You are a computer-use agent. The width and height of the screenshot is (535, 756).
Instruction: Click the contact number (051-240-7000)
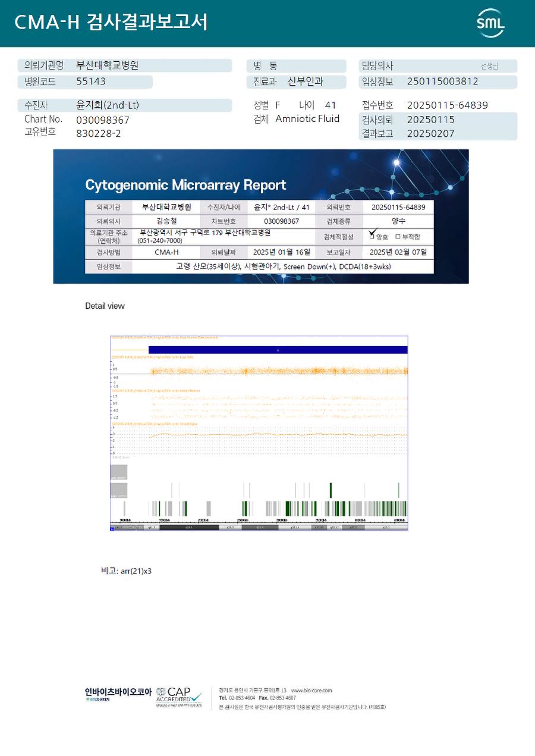tap(160, 241)
